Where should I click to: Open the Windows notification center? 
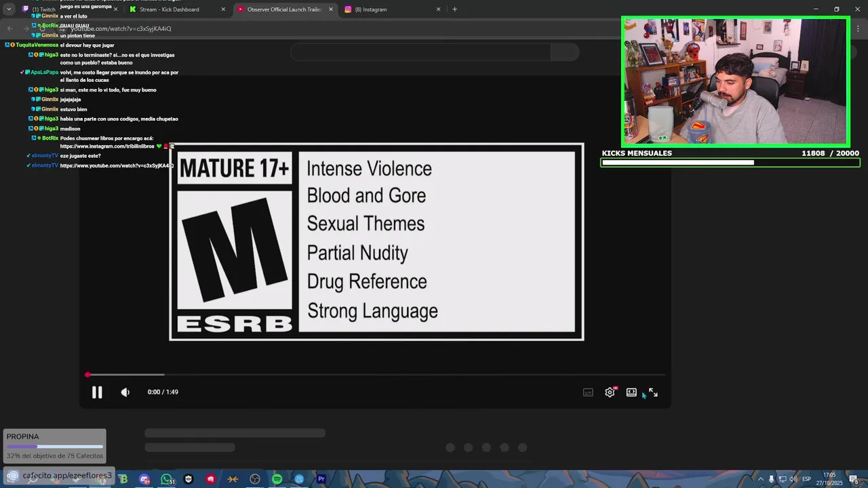(854, 479)
